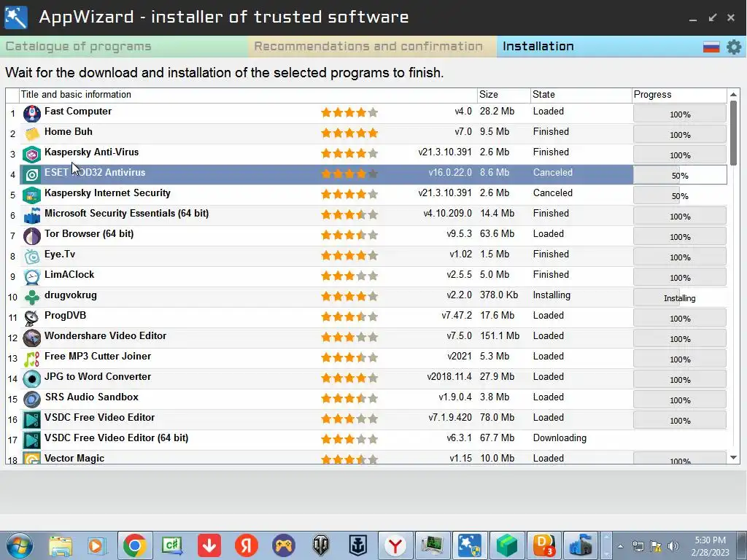
Task: Click the Installing progress bar for drugvokrug
Action: coord(680,297)
